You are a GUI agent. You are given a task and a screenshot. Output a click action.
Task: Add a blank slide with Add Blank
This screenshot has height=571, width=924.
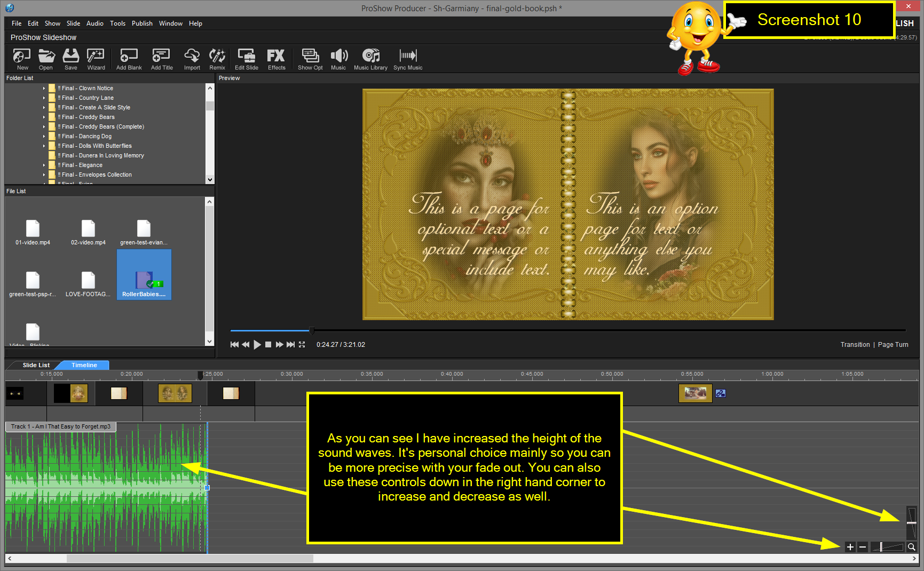129,59
